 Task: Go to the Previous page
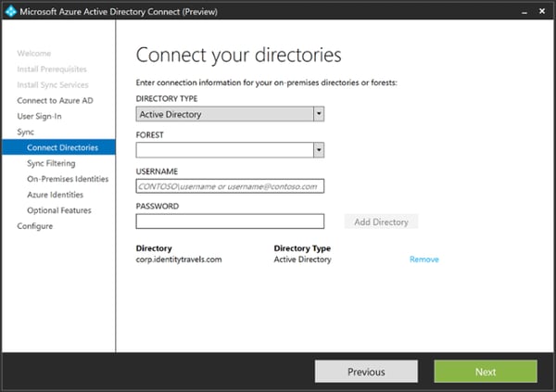click(366, 372)
